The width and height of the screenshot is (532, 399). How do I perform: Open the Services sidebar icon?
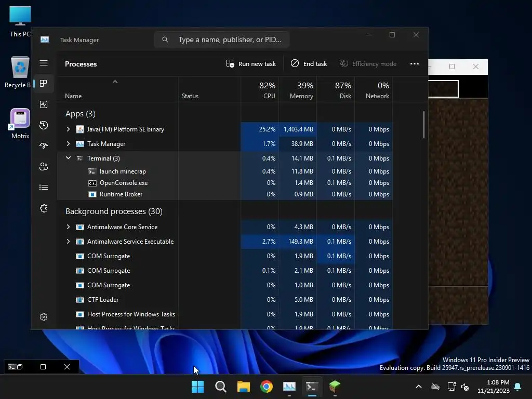pyautogui.click(x=44, y=208)
